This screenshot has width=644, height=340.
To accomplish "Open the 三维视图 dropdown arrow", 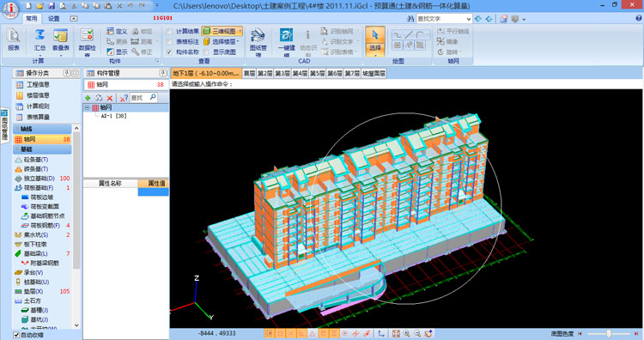I will coord(240,31).
